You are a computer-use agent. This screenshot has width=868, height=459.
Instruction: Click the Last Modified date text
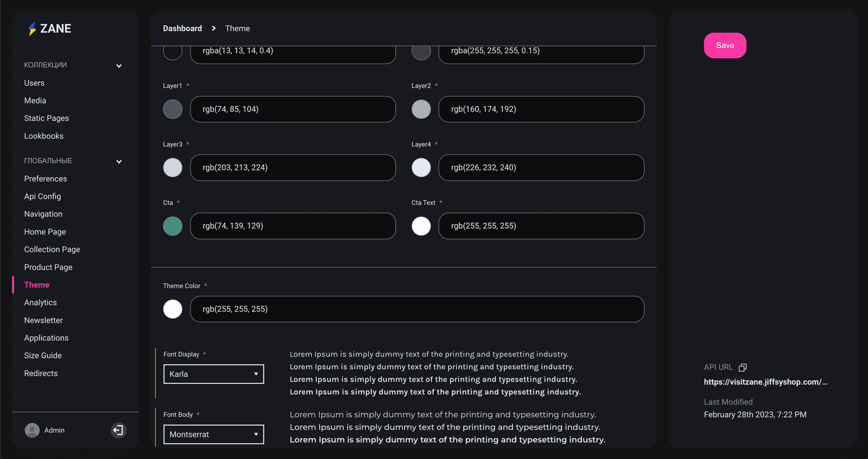755,415
